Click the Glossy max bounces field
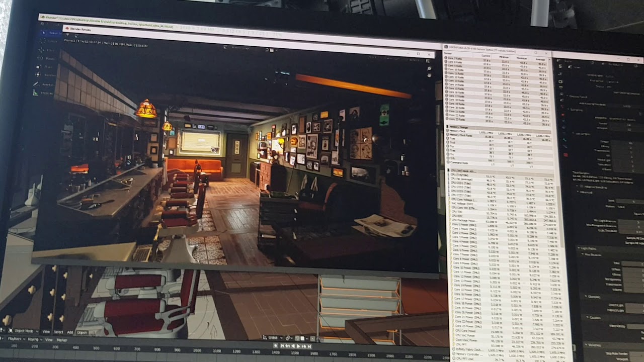The width and height of the screenshot is (644, 362). point(633,275)
